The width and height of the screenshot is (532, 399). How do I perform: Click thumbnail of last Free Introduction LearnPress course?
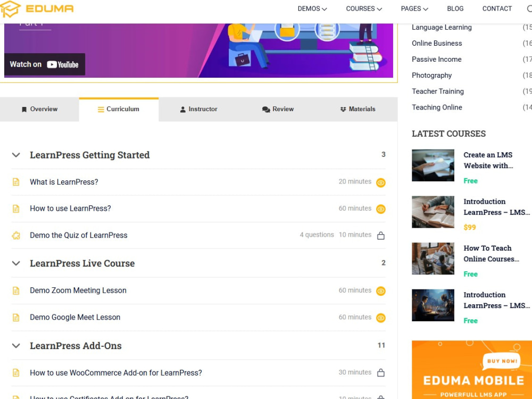(433, 305)
